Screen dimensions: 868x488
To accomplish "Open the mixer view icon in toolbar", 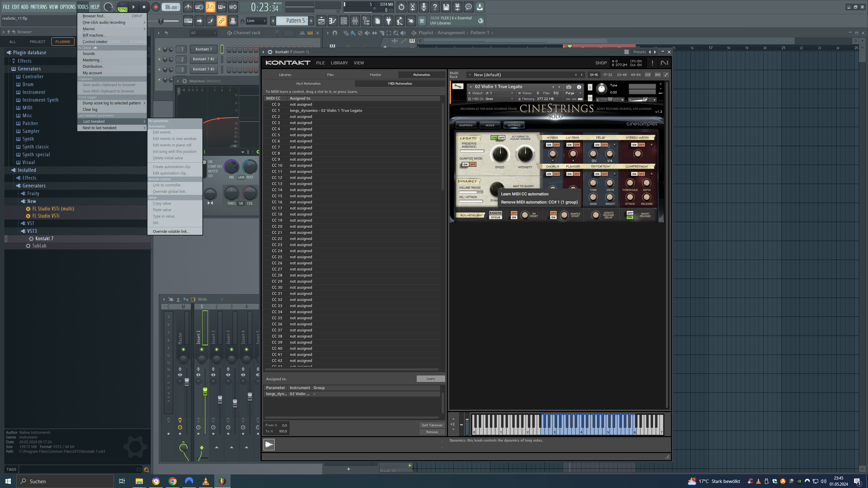I will click(x=355, y=21).
